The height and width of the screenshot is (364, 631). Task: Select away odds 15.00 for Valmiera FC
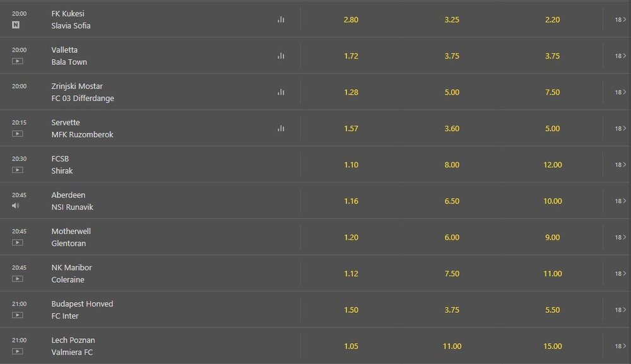tap(553, 346)
